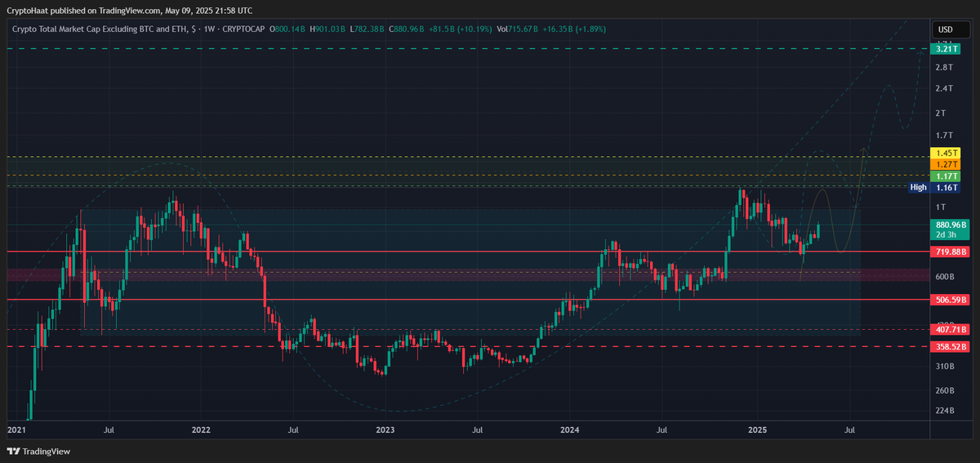Click the red 506.59B level label
This screenshot has height=463, width=980.
click(x=951, y=301)
